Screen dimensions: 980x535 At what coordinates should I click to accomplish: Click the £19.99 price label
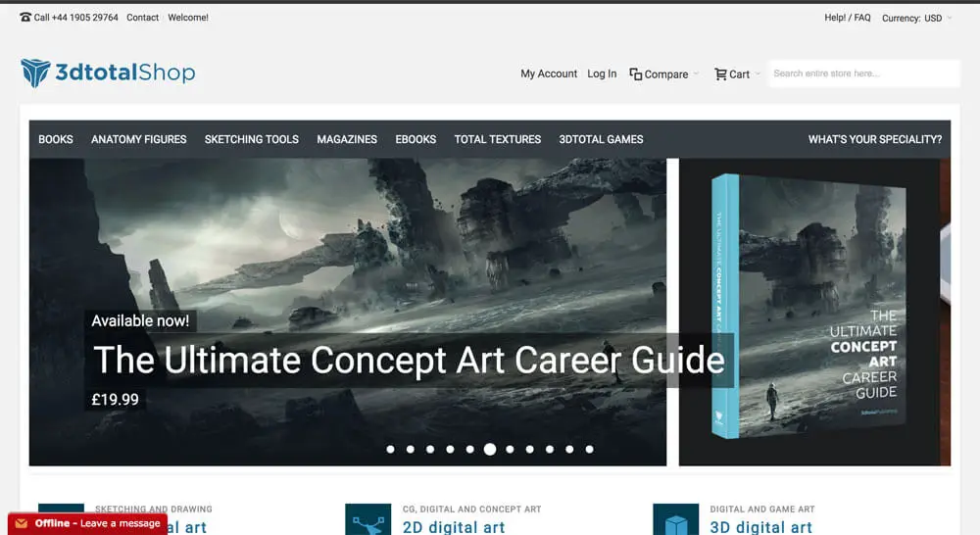click(115, 400)
